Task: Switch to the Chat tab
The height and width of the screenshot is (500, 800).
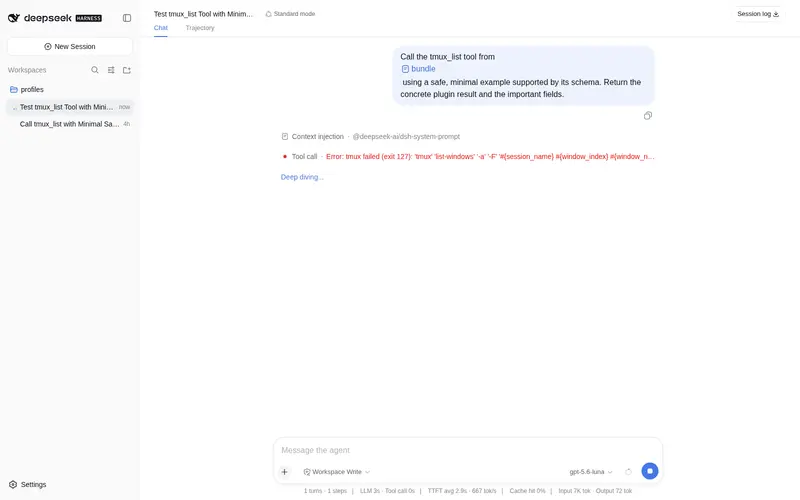Action: pos(161,28)
